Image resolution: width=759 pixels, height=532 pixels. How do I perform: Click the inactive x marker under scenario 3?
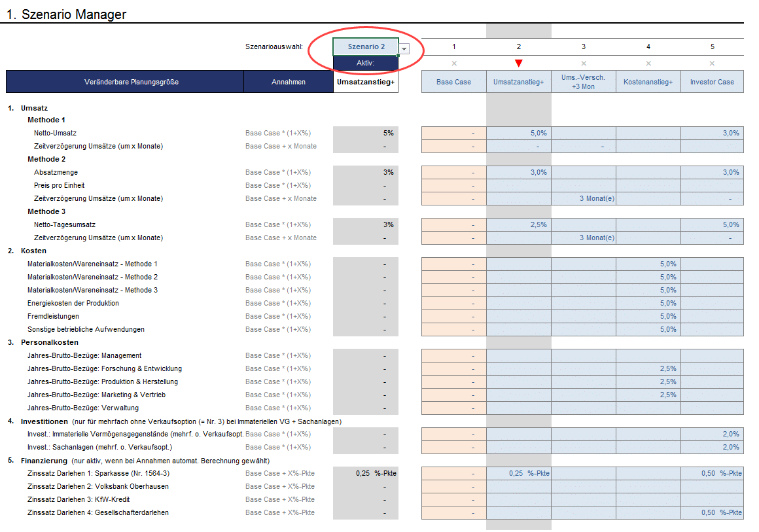(584, 63)
